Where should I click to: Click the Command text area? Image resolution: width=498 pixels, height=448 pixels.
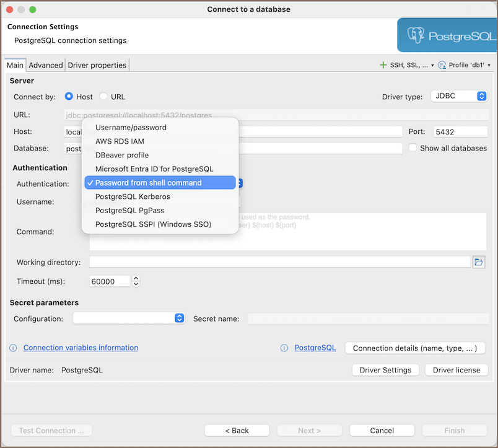click(288, 232)
